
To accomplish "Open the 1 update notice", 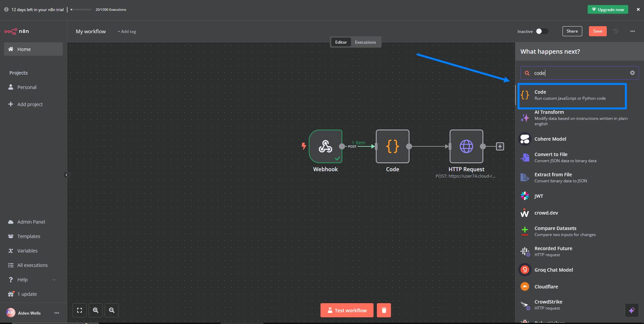I will point(33,294).
